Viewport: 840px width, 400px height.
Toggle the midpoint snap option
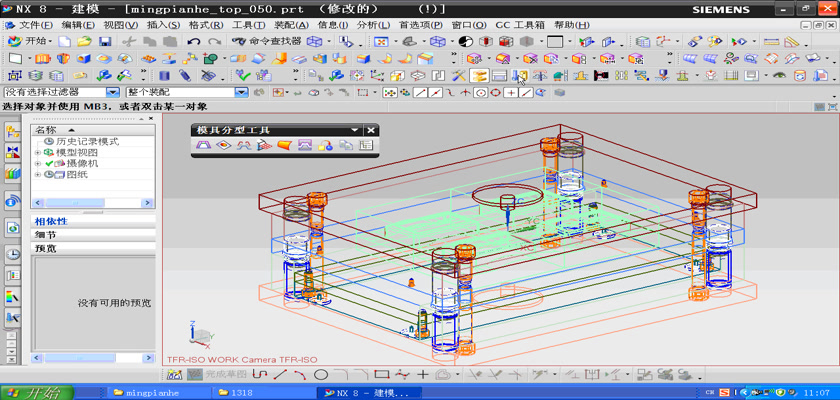(436, 93)
